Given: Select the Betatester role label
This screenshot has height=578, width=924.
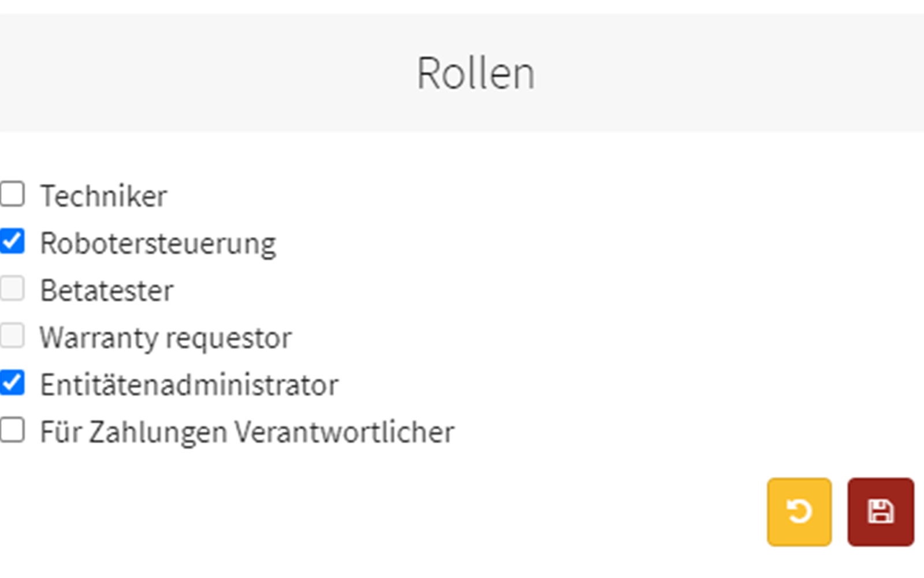Looking at the screenshot, I should [106, 291].
